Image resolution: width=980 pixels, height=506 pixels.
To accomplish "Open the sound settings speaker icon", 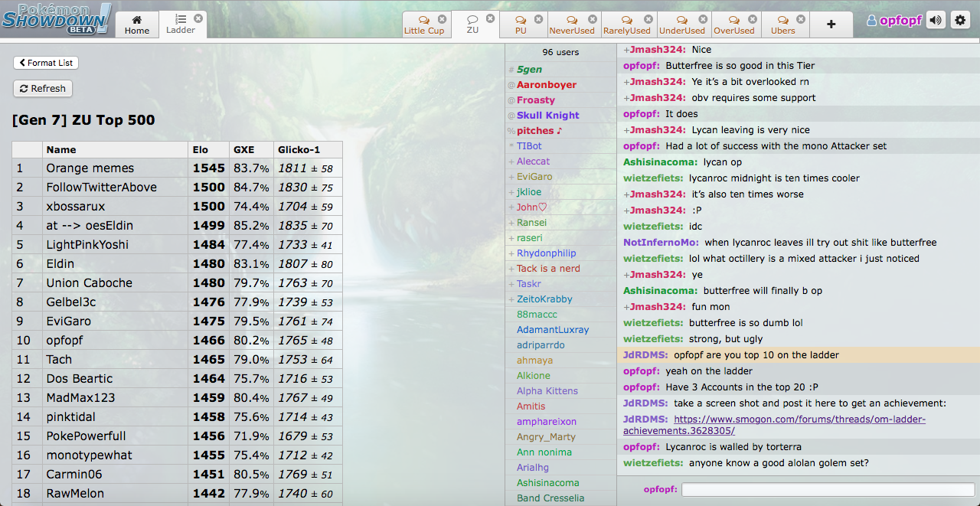I will pyautogui.click(x=935, y=21).
